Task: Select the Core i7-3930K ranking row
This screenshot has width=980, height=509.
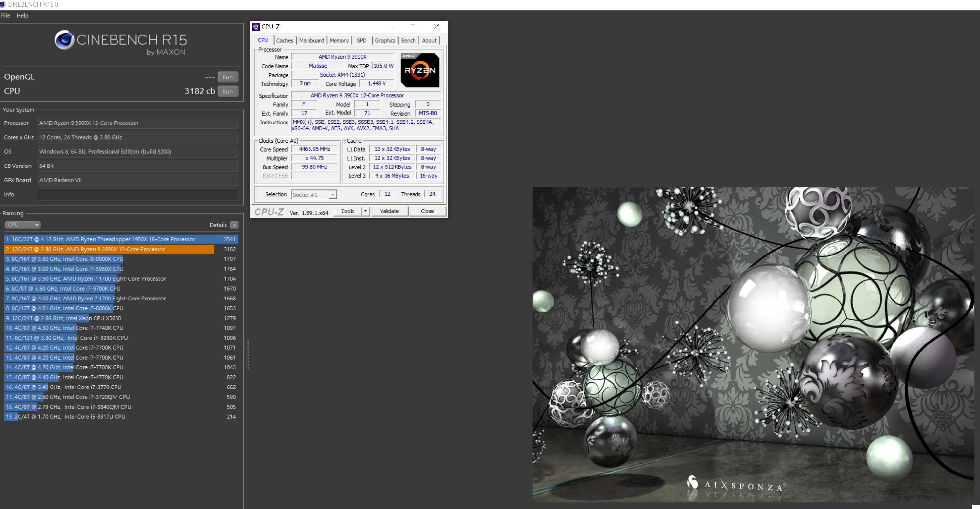Action: point(121,338)
